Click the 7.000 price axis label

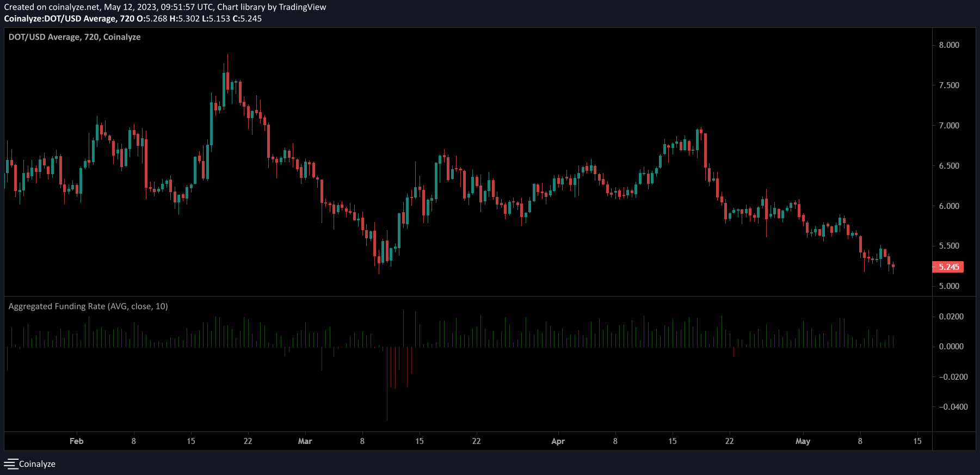click(949, 126)
